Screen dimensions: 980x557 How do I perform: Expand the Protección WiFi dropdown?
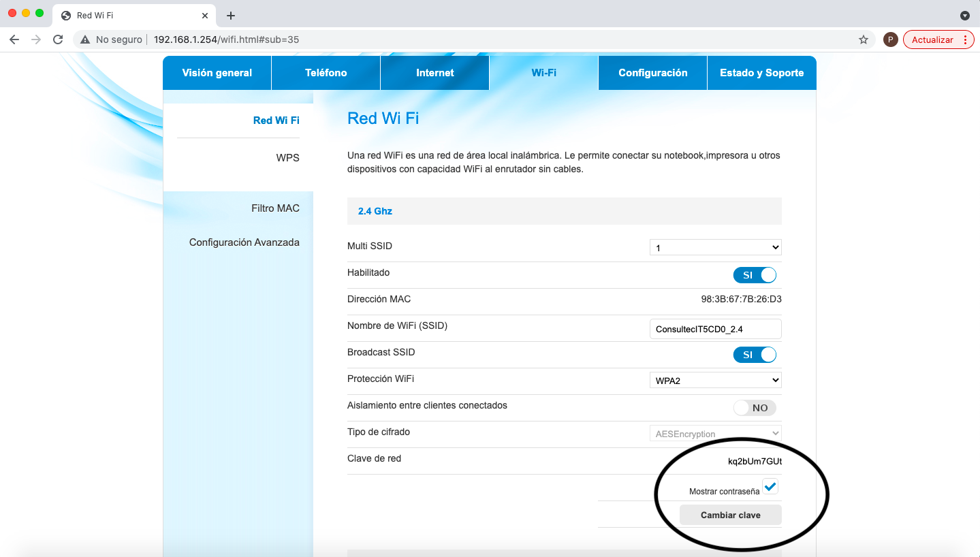point(715,381)
